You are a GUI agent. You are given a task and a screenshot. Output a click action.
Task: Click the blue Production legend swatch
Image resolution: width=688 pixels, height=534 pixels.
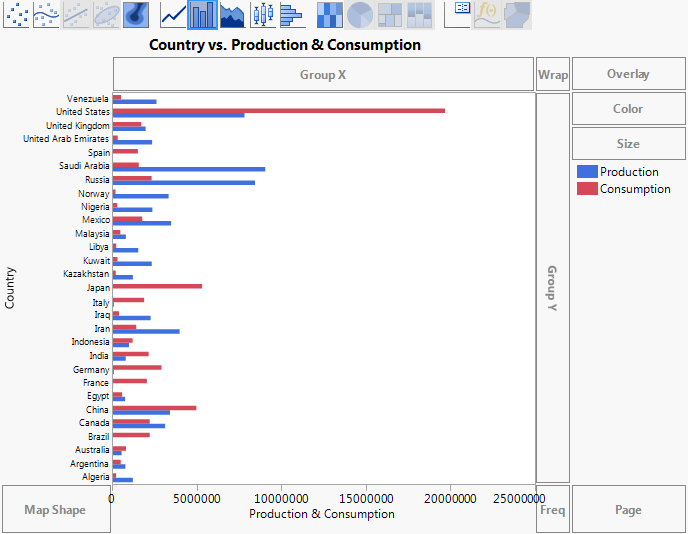[x=587, y=172]
